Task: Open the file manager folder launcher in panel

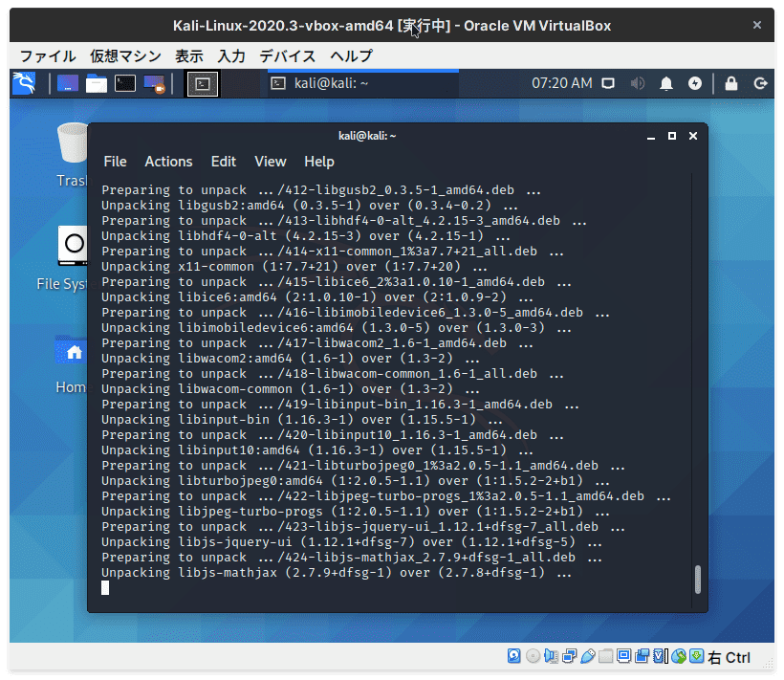Action: coord(96,83)
